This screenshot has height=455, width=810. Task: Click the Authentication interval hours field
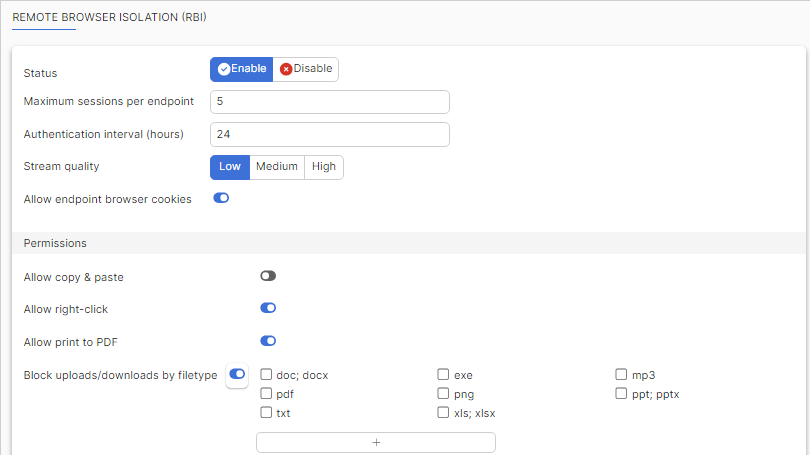coord(329,134)
